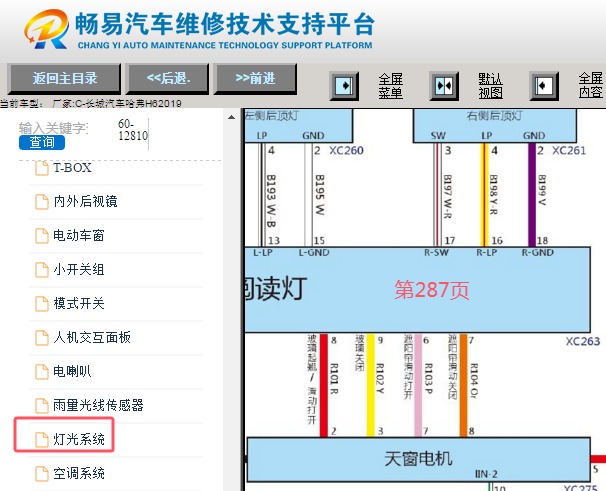The height and width of the screenshot is (491, 606).
Task: Click the red R101 R wire
Action: tap(324, 385)
